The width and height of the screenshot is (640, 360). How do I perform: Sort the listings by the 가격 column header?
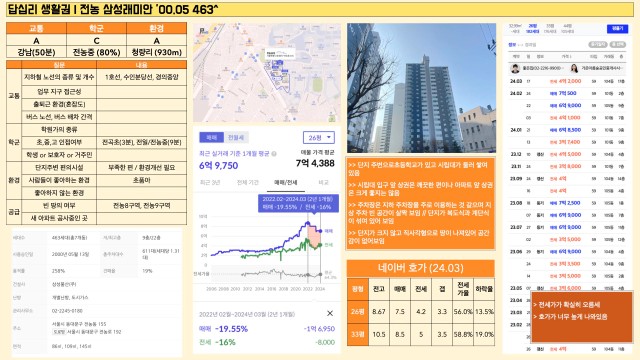[x=566, y=56]
